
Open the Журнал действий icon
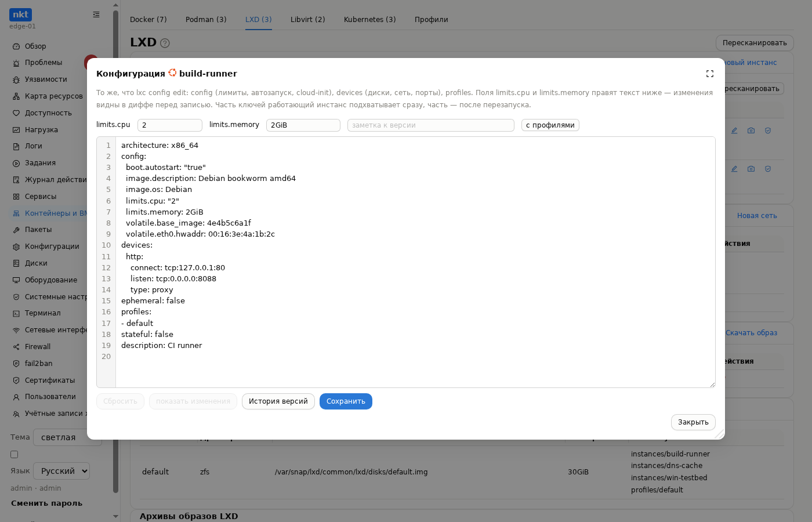point(16,180)
